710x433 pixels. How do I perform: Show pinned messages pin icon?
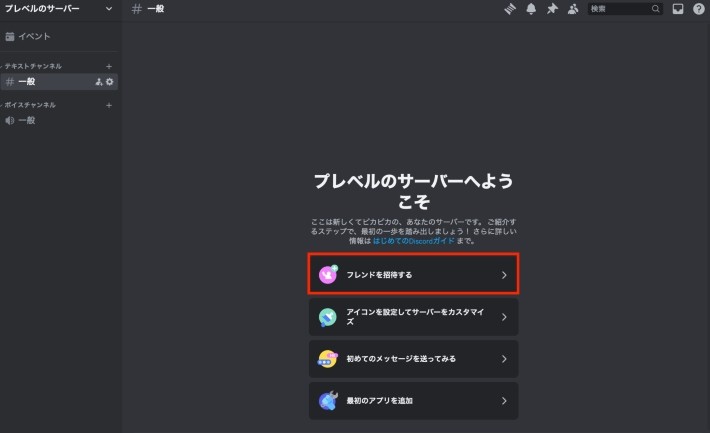click(x=552, y=9)
